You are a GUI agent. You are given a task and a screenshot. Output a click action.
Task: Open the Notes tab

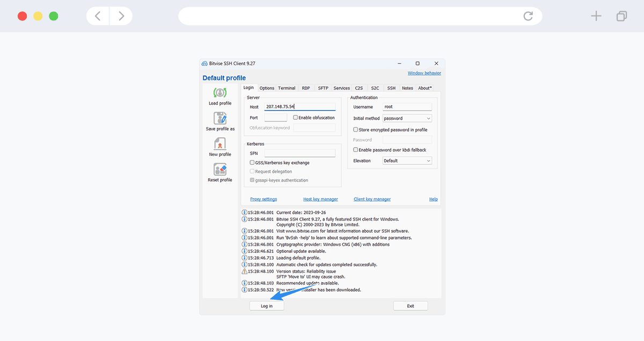pos(407,88)
